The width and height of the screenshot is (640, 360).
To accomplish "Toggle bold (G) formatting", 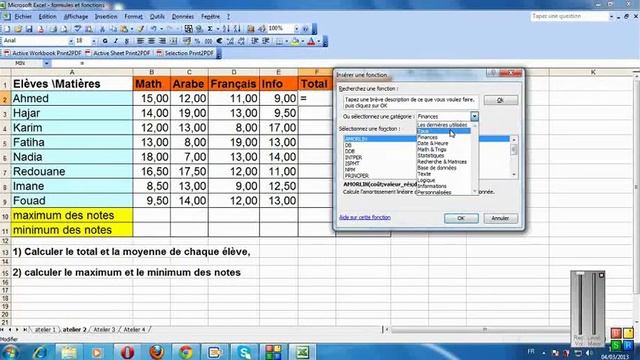I will 105,41.
